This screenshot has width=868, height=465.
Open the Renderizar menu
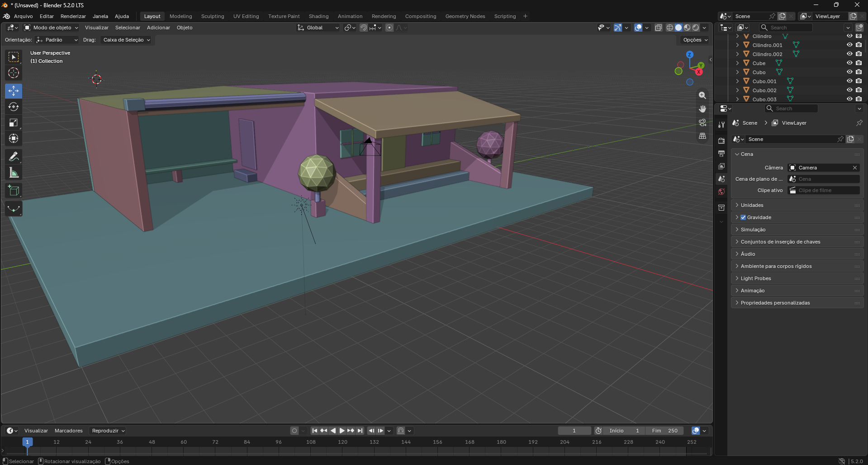(73, 16)
